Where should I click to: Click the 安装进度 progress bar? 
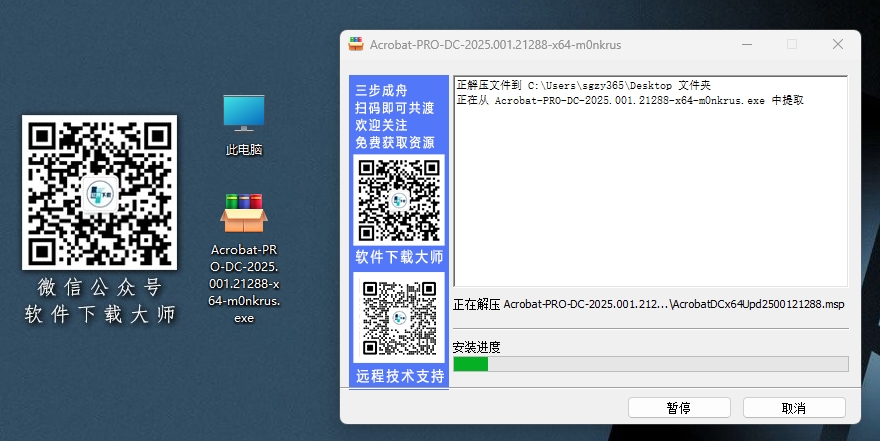tap(650, 364)
